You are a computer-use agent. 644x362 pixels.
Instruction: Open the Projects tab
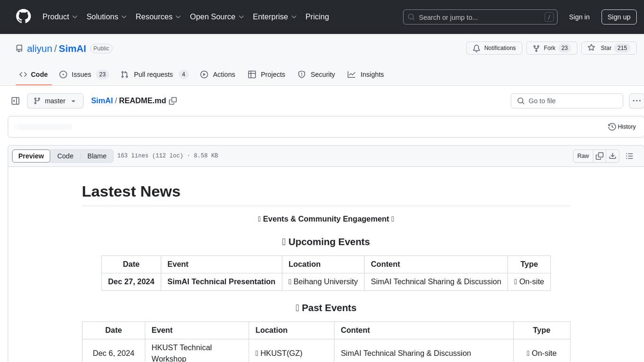click(267, 74)
